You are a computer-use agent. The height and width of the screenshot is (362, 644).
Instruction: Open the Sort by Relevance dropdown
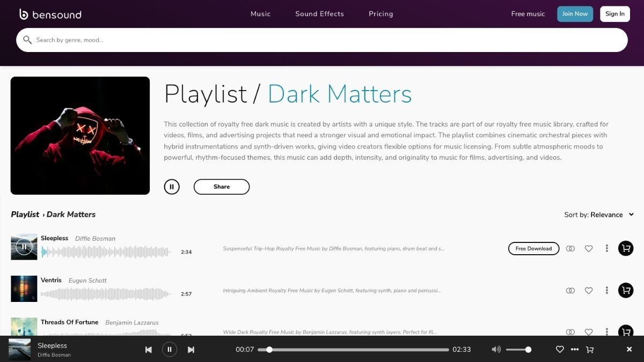pyautogui.click(x=599, y=215)
